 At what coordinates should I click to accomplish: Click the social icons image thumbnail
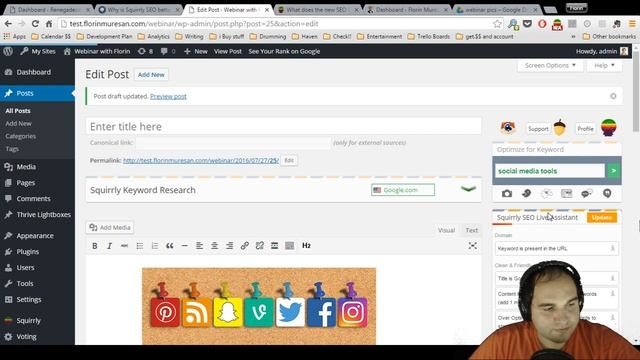point(259,306)
